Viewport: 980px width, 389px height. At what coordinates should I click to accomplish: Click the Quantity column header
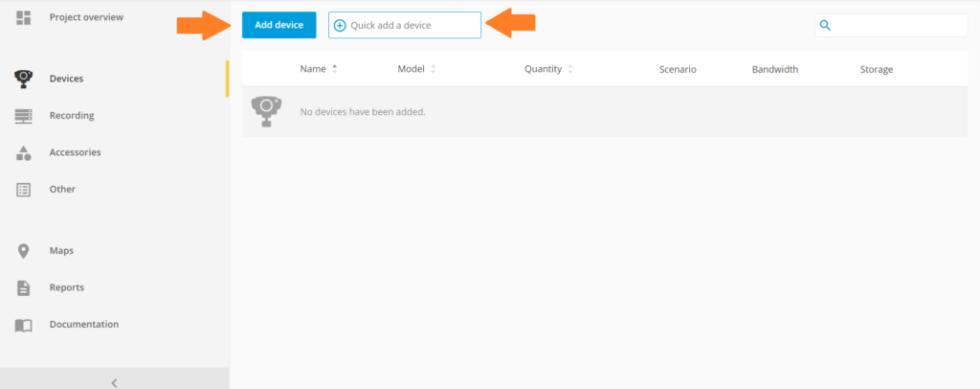point(544,69)
